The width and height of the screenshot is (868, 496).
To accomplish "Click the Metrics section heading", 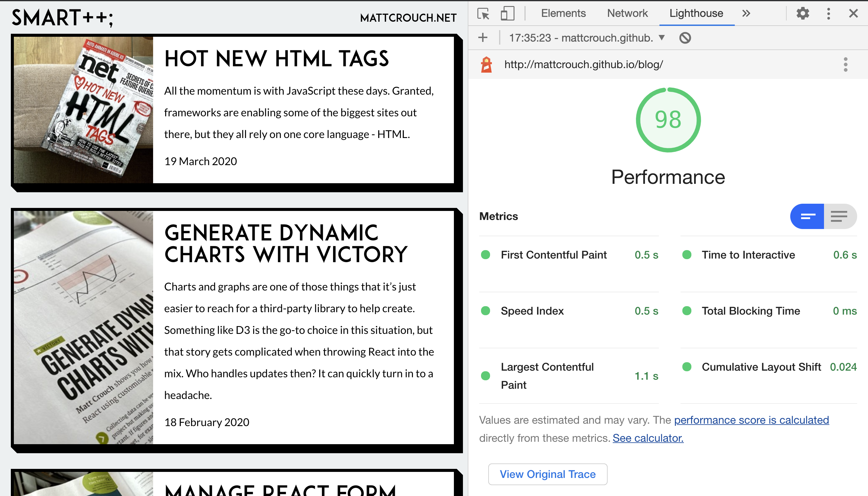I will pyautogui.click(x=498, y=216).
